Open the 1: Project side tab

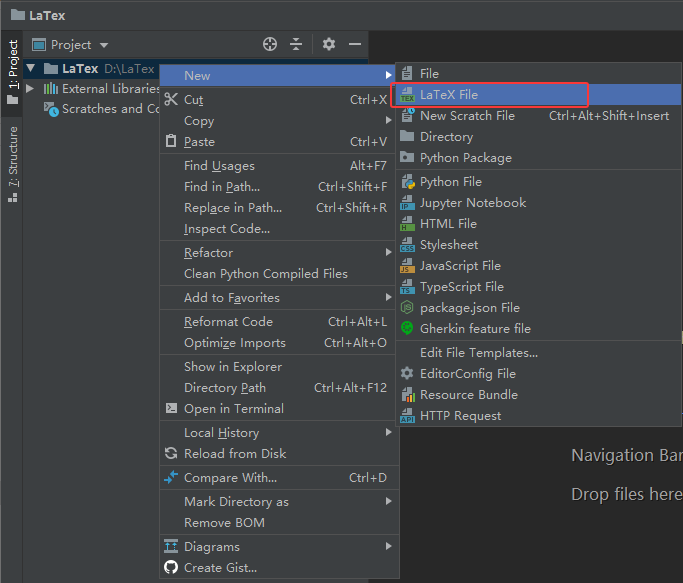13,72
